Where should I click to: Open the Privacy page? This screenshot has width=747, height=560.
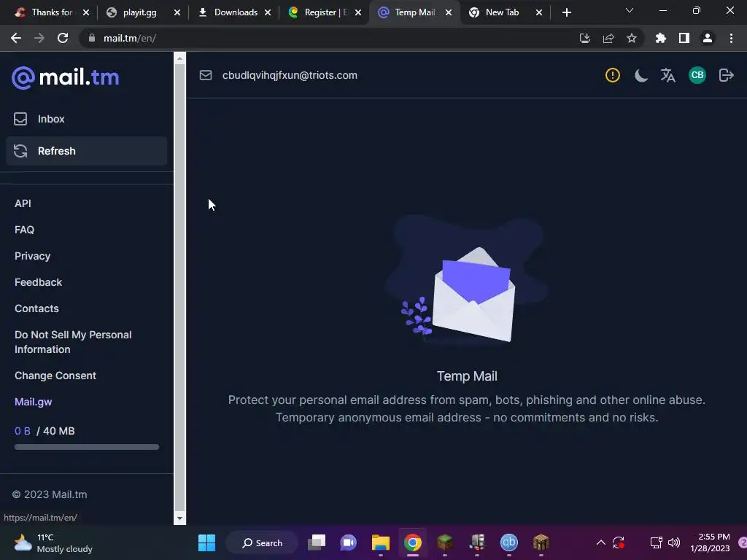click(x=32, y=256)
